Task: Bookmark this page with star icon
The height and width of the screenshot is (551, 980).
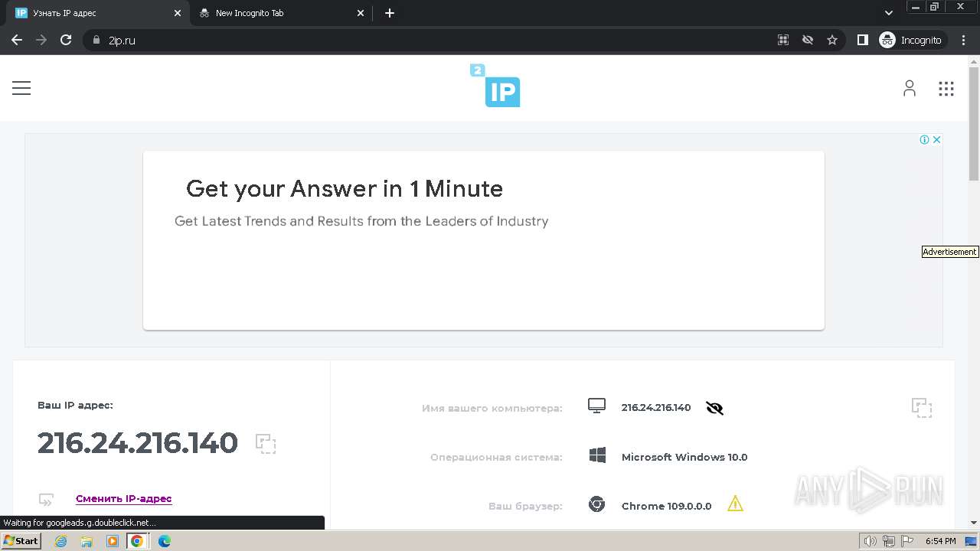Action: (x=832, y=40)
